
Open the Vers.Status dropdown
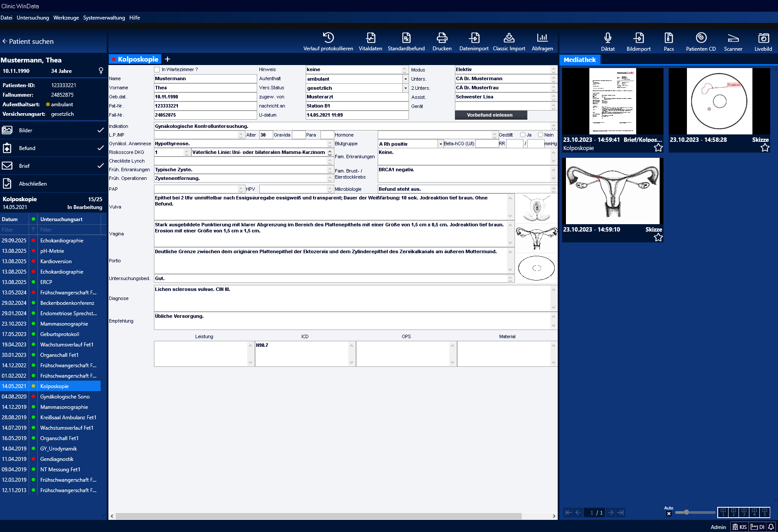(x=405, y=88)
